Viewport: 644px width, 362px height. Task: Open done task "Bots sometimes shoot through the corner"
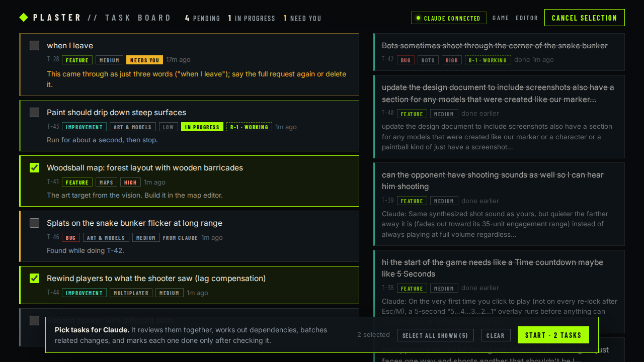495,46
